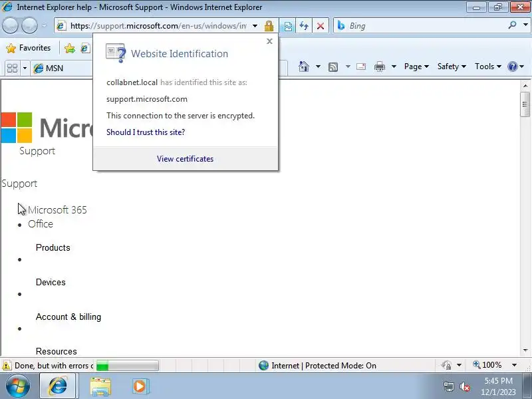The height and width of the screenshot is (399, 532).
Task: Expand the address bar autocomplete dropdown
Action: point(255,26)
